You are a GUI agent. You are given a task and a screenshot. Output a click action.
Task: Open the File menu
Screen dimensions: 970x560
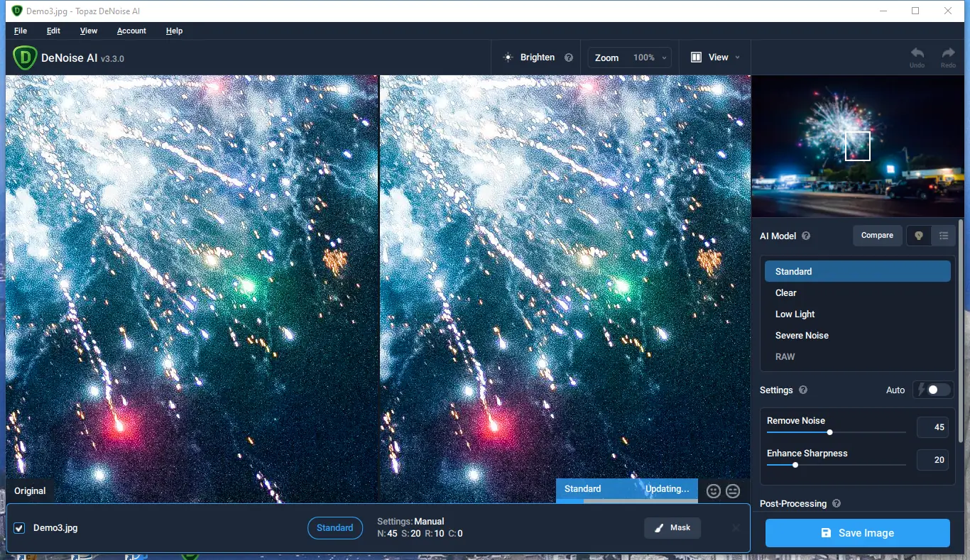(x=21, y=31)
